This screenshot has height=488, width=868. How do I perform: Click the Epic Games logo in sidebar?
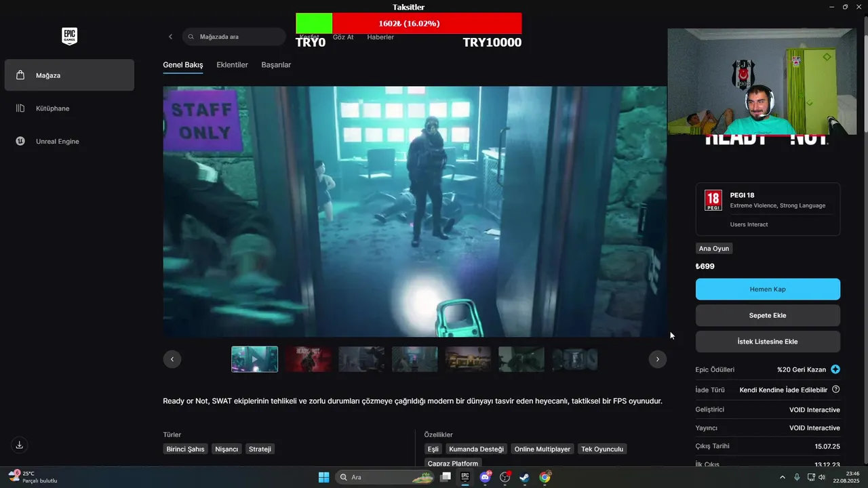[69, 37]
